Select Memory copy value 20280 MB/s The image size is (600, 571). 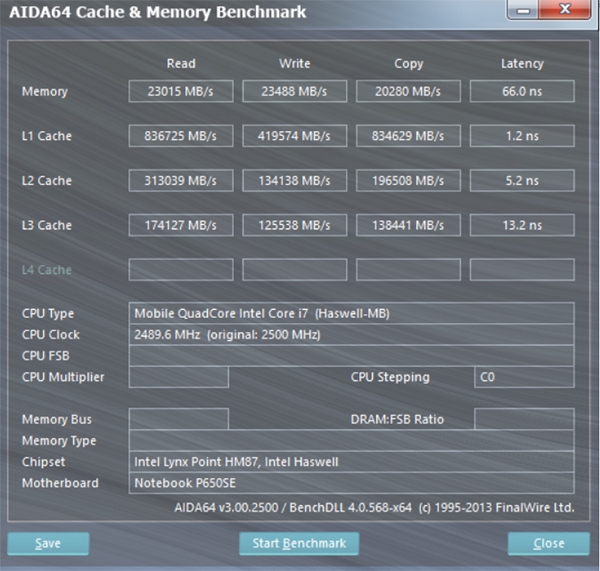(408, 91)
